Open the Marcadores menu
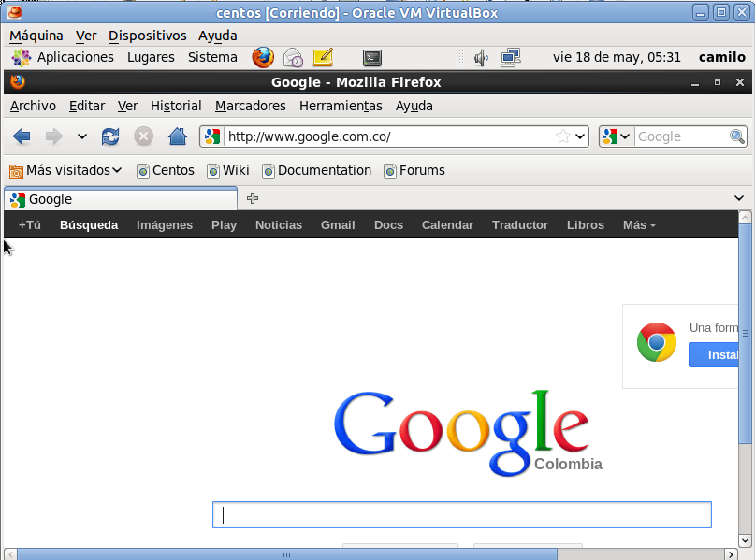The image size is (755, 560). pyautogui.click(x=251, y=106)
